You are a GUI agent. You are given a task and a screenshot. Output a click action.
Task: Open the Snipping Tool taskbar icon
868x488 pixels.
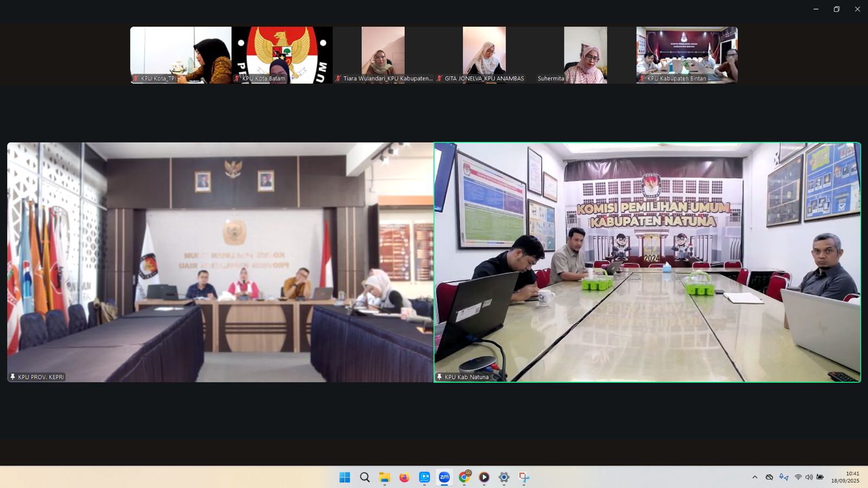click(524, 477)
